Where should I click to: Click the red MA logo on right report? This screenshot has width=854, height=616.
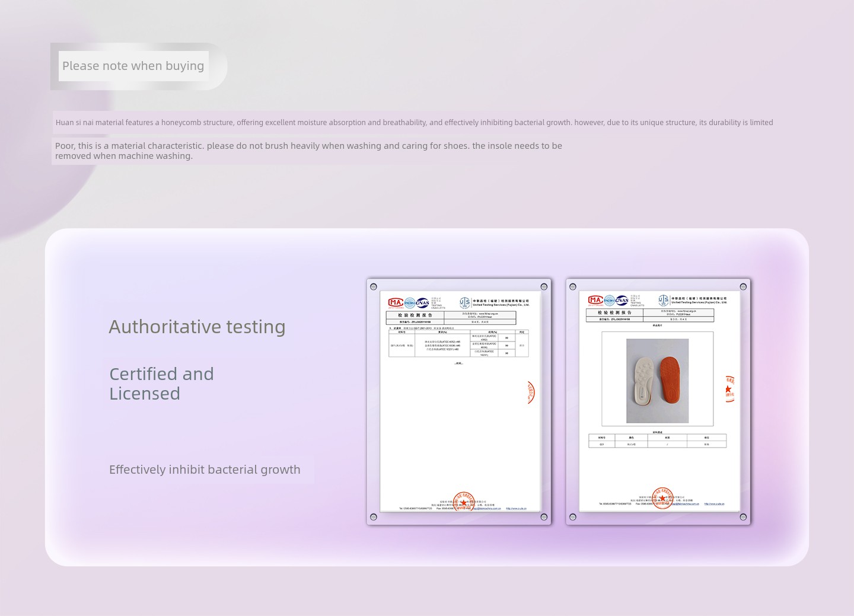click(x=595, y=300)
